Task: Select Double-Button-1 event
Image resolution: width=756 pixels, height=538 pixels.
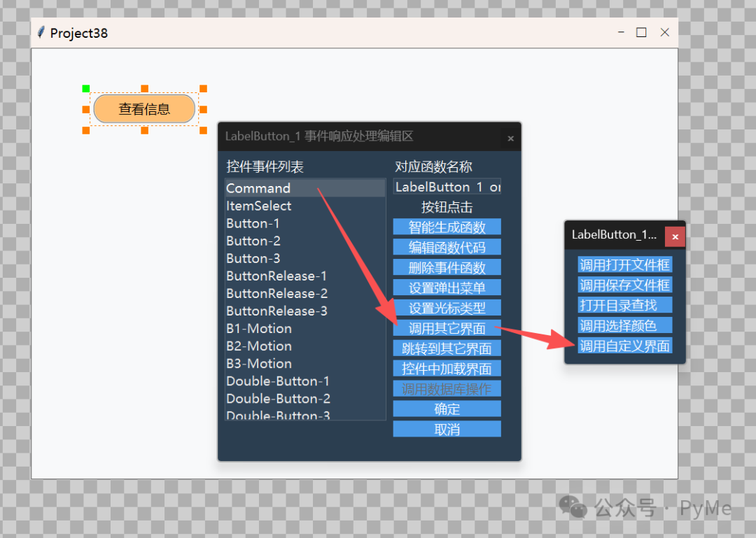Action: pos(305,381)
